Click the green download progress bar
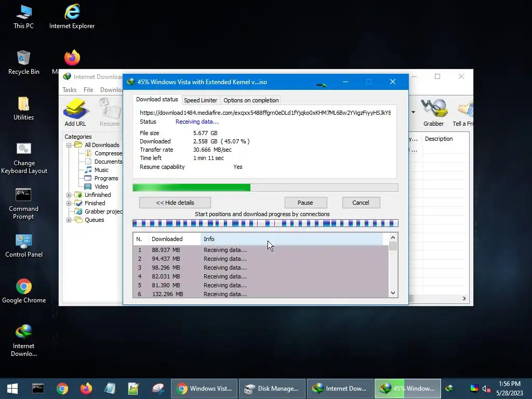532x399 pixels. (265, 188)
